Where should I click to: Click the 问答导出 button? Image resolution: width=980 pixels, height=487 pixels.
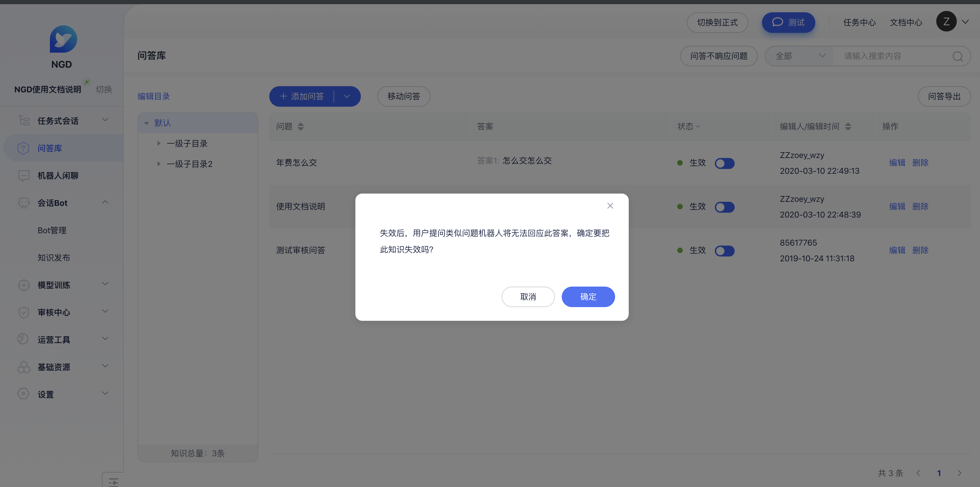(944, 96)
